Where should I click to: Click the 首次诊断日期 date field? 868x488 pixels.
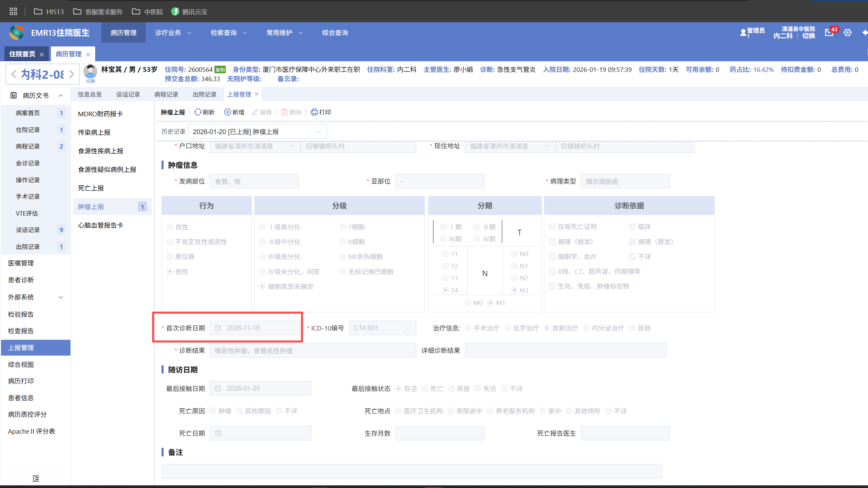[x=256, y=328]
